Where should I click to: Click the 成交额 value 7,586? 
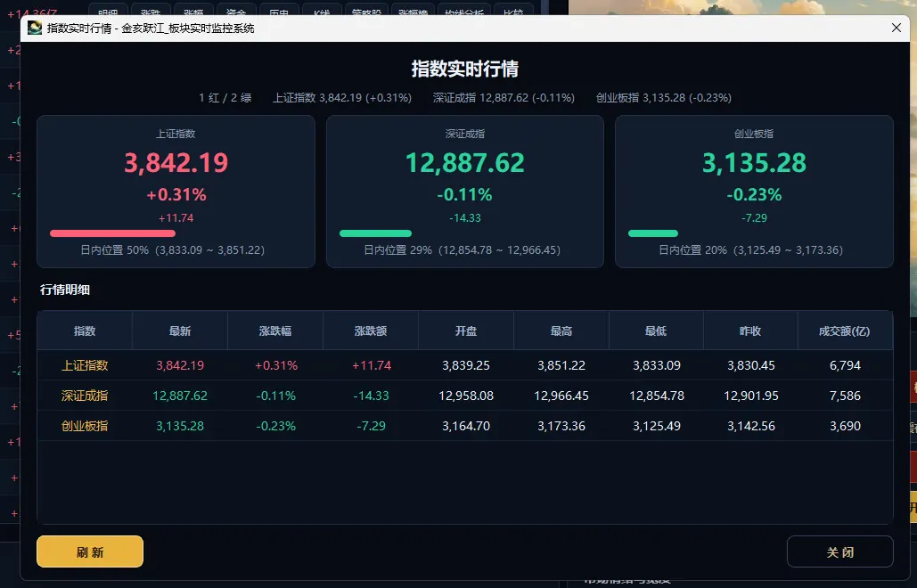click(845, 396)
